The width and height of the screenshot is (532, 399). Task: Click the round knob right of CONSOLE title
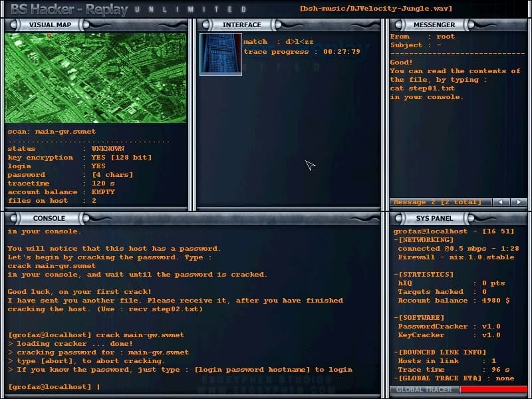click(x=86, y=218)
